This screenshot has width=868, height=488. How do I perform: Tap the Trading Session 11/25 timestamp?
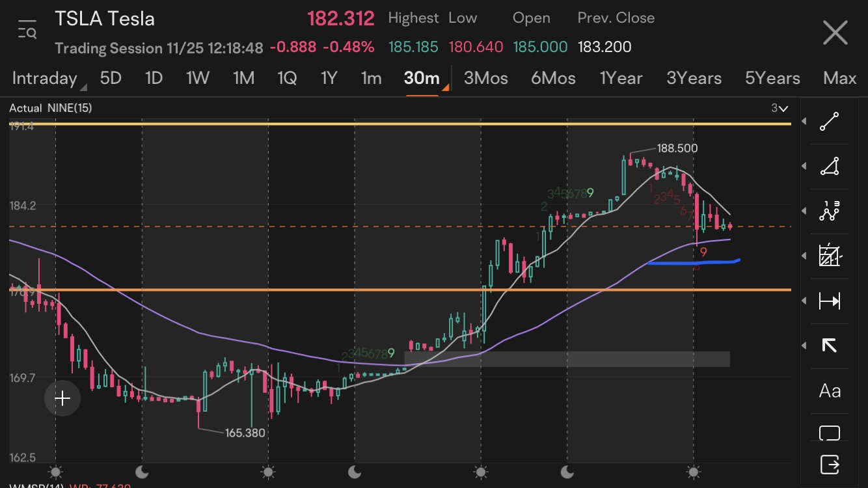pyautogui.click(x=159, y=47)
